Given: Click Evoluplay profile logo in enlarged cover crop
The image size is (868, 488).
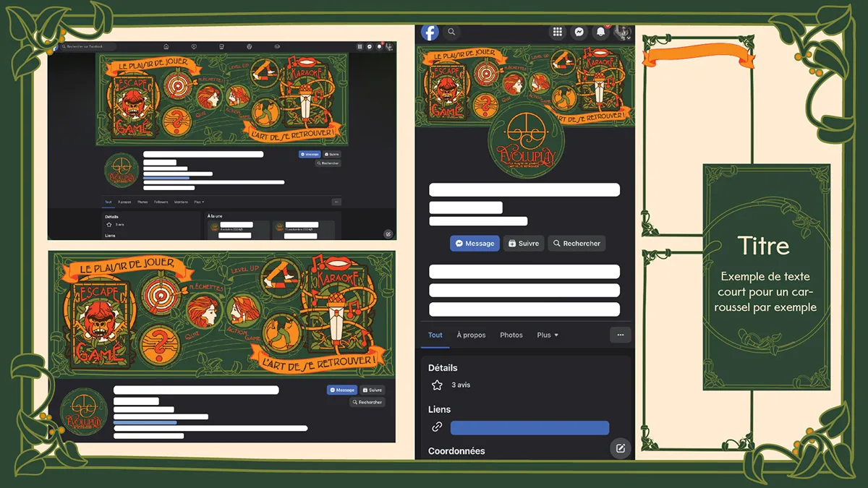Looking at the screenshot, I should [x=85, y=413].
